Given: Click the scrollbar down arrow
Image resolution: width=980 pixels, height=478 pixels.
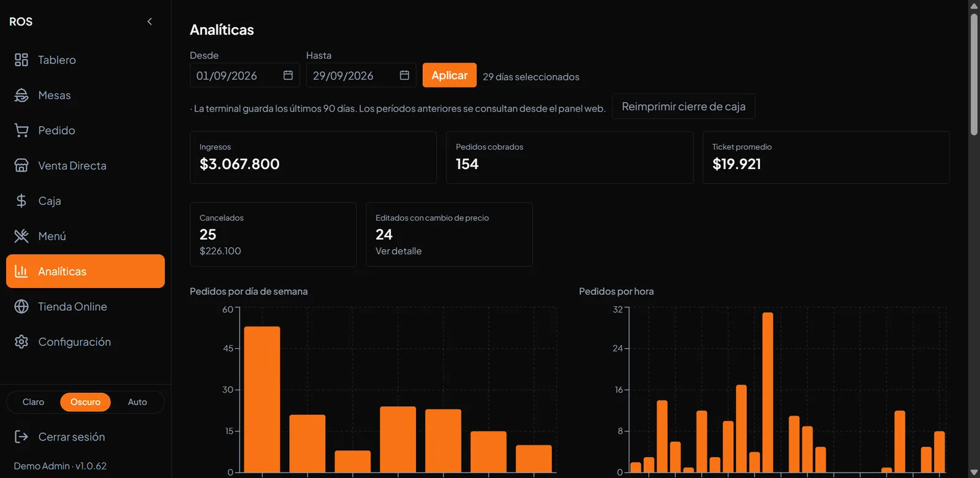Looking at the screenshot, I should click(x=974, y=472).
